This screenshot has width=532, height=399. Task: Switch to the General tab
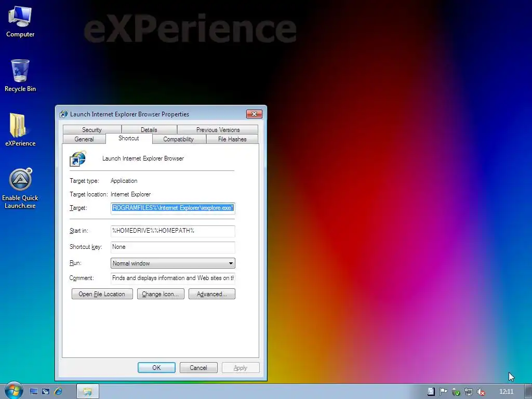click(x=84, y=139)
